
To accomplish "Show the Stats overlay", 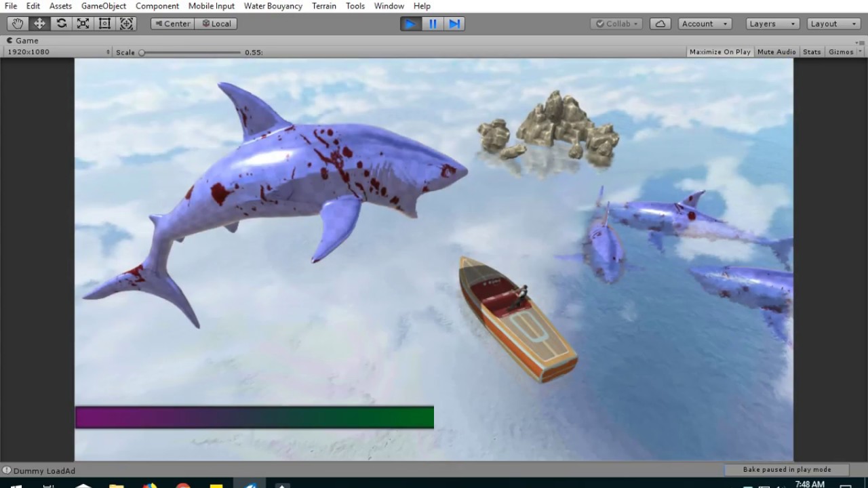I will tap(812, 52).
